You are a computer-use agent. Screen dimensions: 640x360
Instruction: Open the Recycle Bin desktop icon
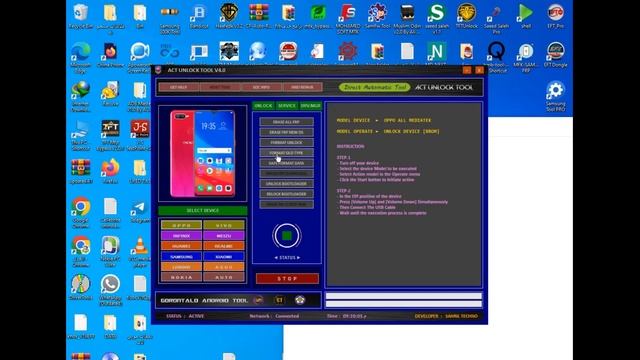point(81,16)
